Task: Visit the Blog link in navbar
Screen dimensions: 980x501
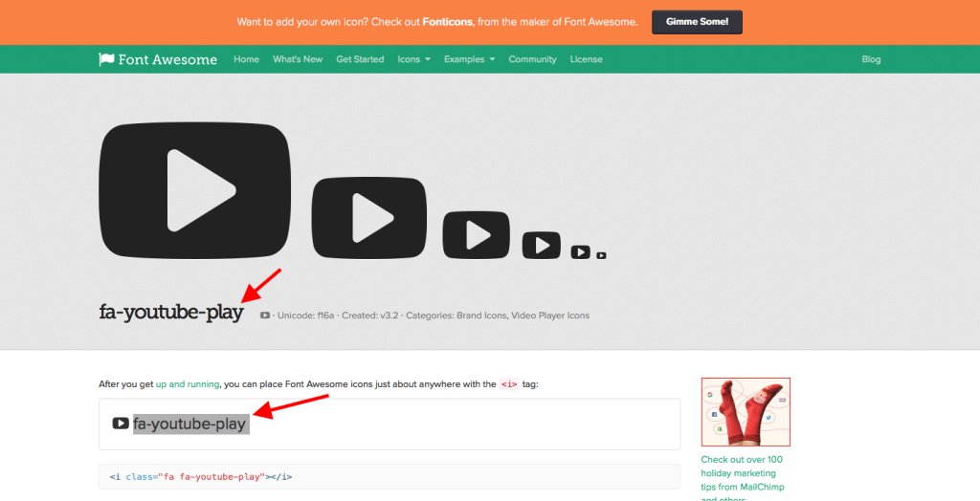Action: (871, 59)
